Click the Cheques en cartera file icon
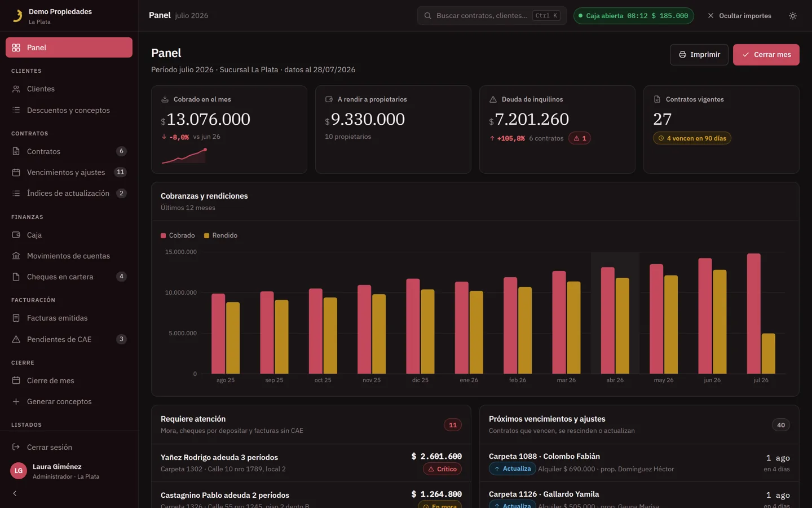812x508 pixels. (x=16, y=277)
